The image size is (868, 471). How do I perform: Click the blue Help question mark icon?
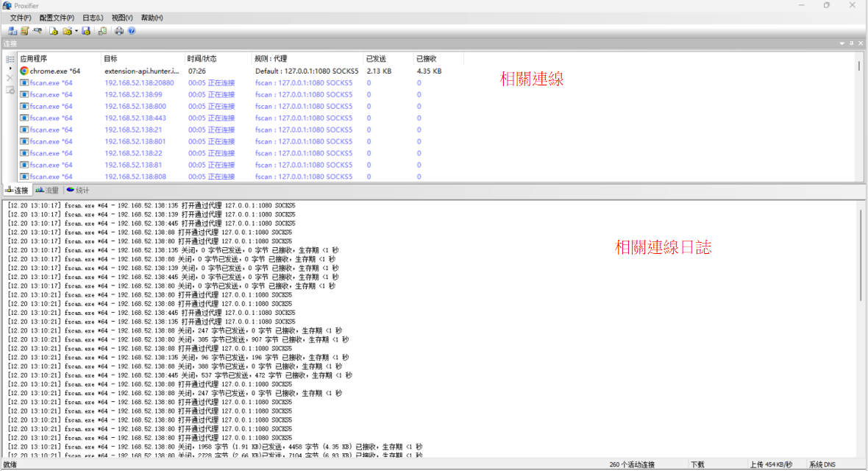pos(132,31)
